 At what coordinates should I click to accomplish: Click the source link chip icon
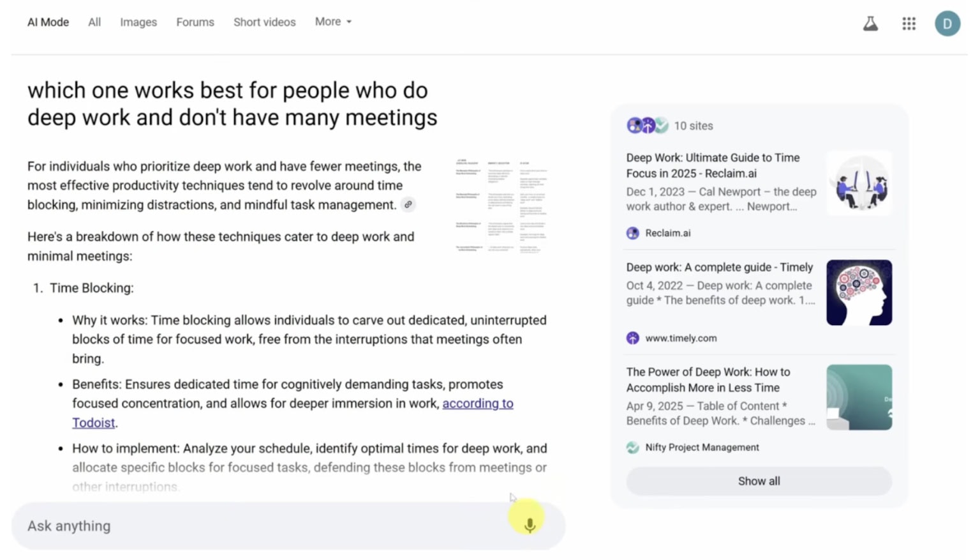coord(408,205)
